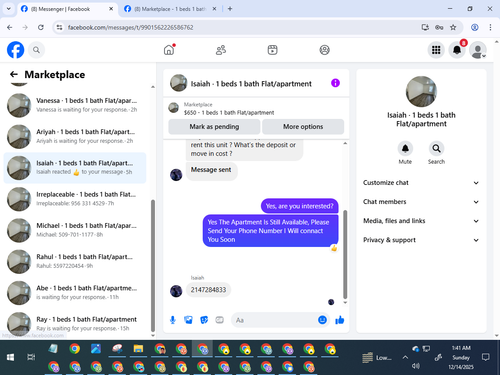Expand Privacy & support section
The height and width of the screenshot is (375, 500).
pos(421,240)
